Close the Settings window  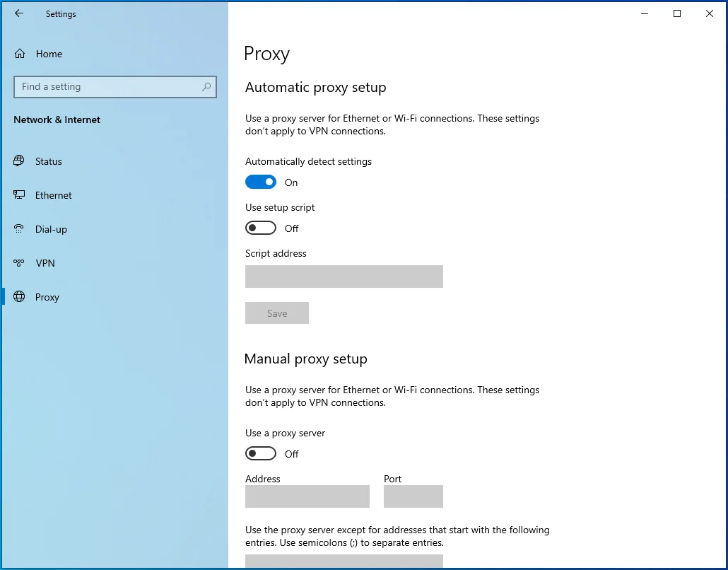coord(710,13)
